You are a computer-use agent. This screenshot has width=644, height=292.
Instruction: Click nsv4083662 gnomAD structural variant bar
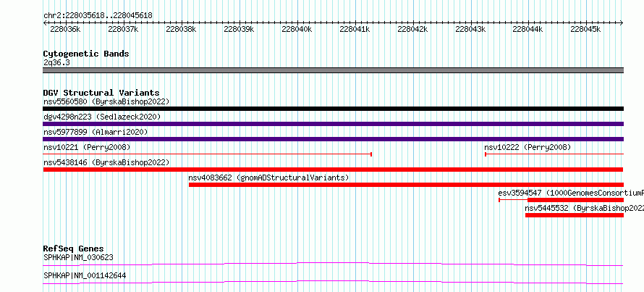click(x=406, y=185)
